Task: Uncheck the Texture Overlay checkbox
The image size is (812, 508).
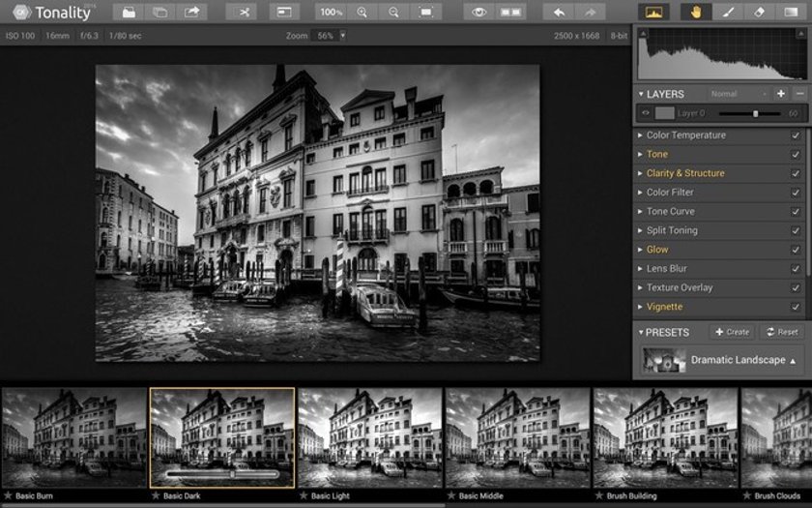Action: coord(796,287)
